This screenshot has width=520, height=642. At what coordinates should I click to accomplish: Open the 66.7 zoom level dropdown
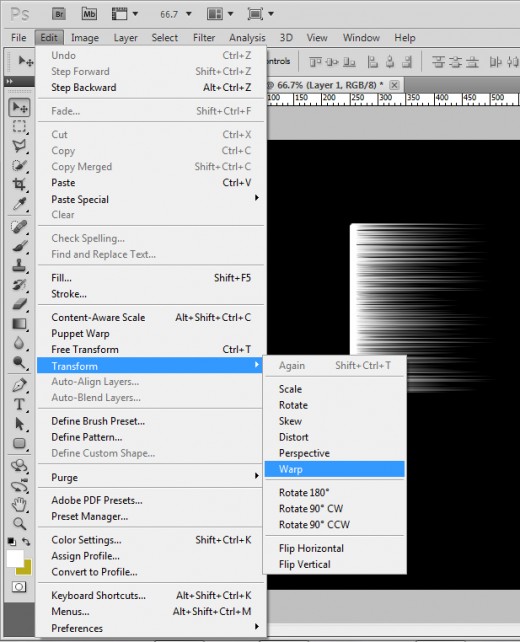click(x=176, y=14)
